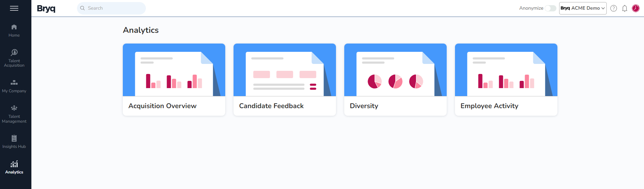Open Talent Acquisition section
The image size is (644, 189).
click(x=14, y=58)
